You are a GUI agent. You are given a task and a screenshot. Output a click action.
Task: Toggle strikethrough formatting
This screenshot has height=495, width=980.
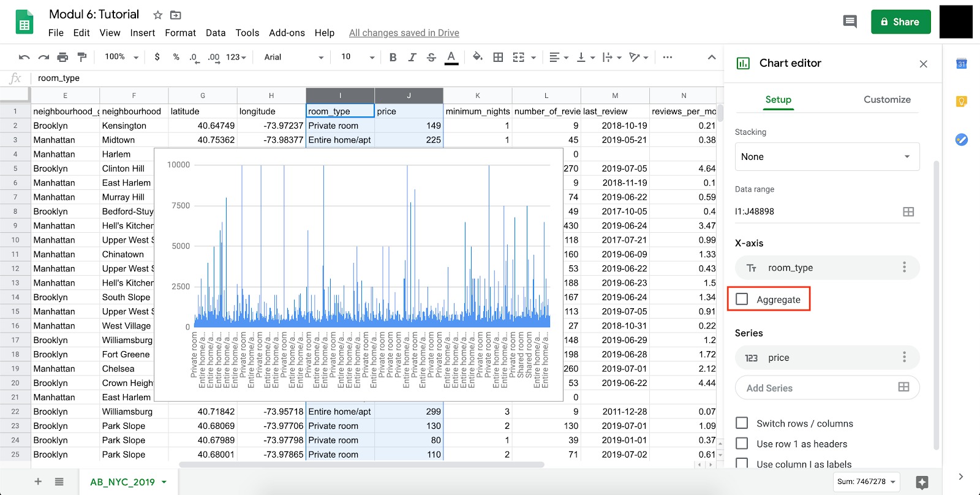[x=431, y=57]
